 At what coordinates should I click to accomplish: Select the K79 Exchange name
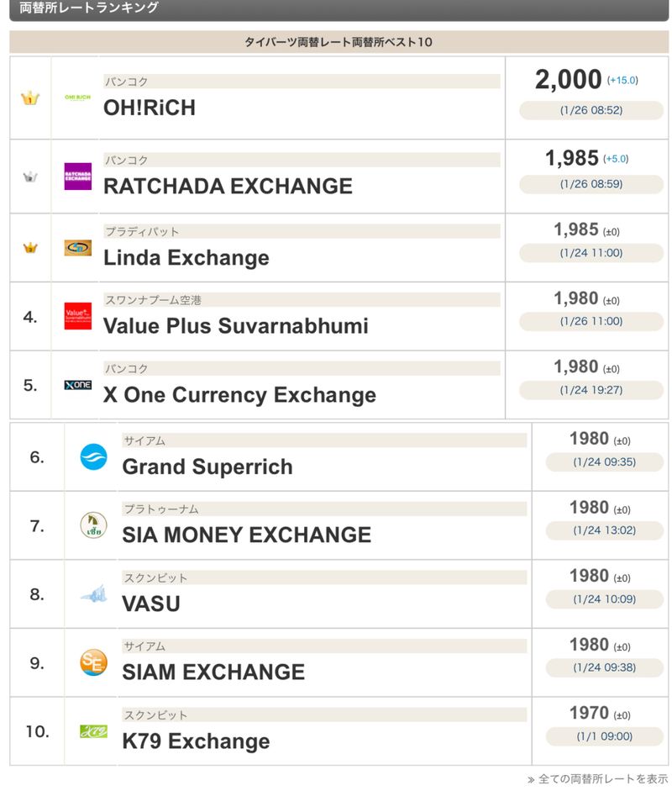point(196,741)
